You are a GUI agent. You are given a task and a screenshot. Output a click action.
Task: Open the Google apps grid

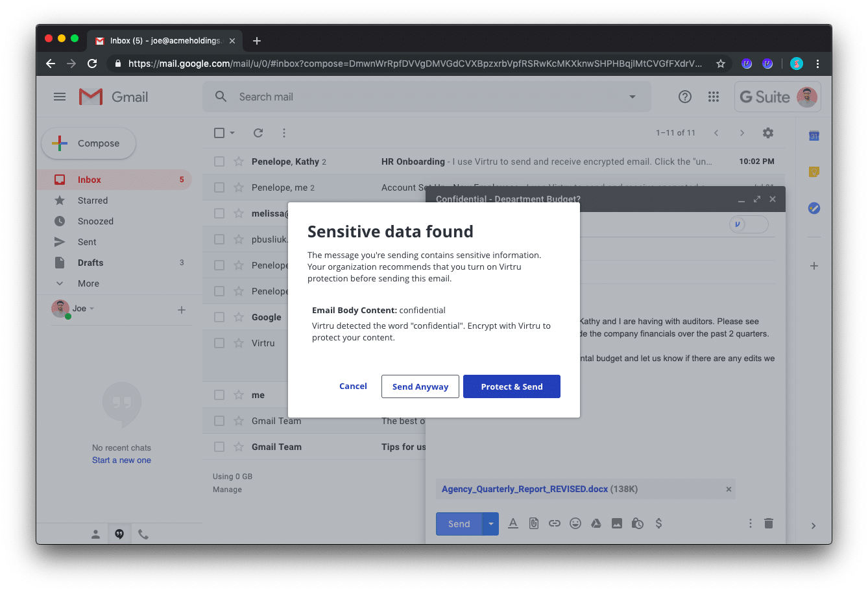(714, 97)
